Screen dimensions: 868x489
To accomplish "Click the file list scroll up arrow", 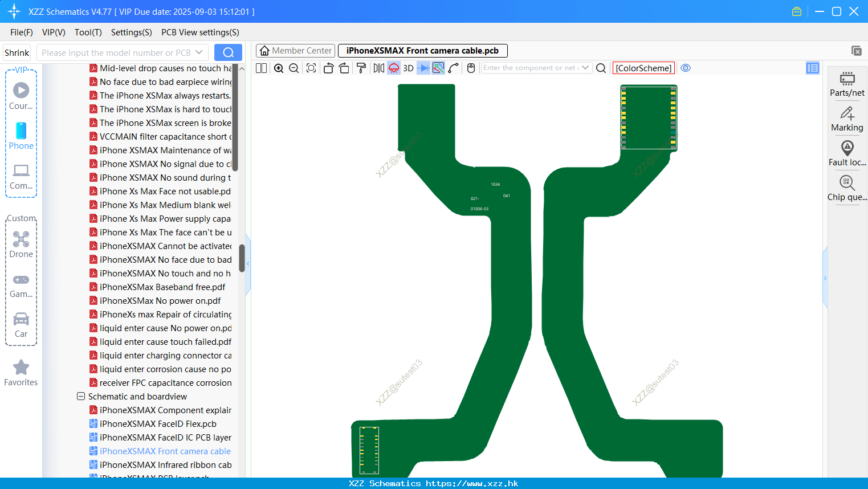I will pyautogui.click(x=242, y=68).
